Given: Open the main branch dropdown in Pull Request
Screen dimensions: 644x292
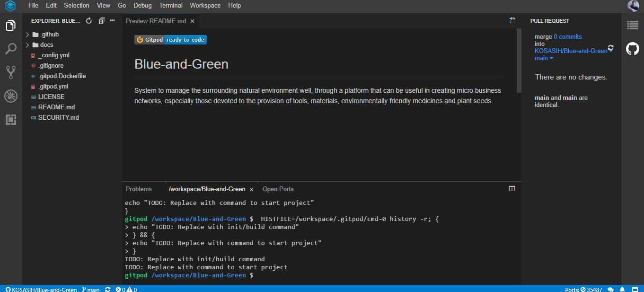Looking at the screenshot, I should point(544,58).
